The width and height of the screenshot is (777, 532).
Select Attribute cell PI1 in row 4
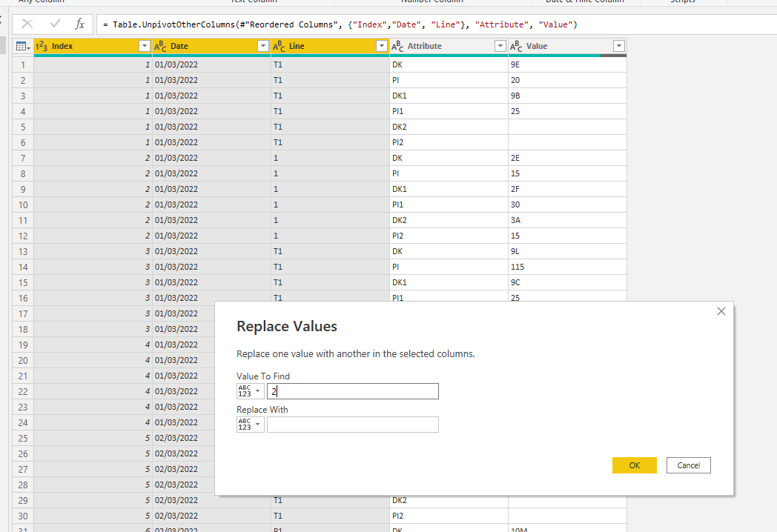[449, 111]
